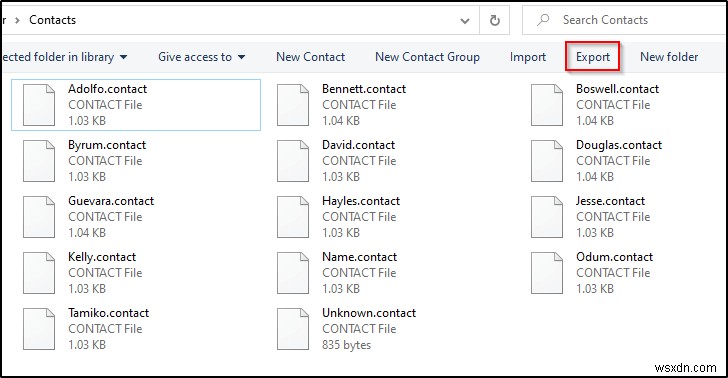Viewport: 728px width, 378px height.
Task: Click the Odum.contact file icon
Action: pyautogui.click(x=547, y=273)
